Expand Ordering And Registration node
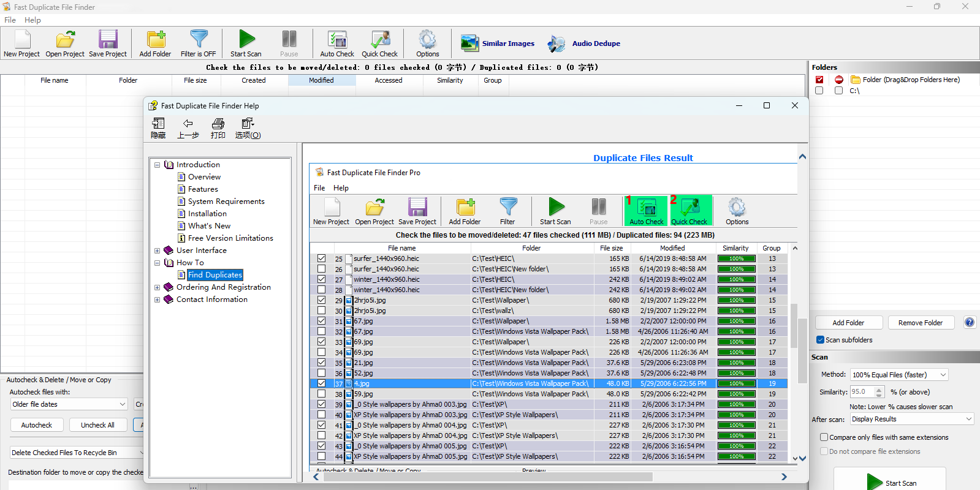This screenshot has height=490, width=980. click(x=158, y=287)
